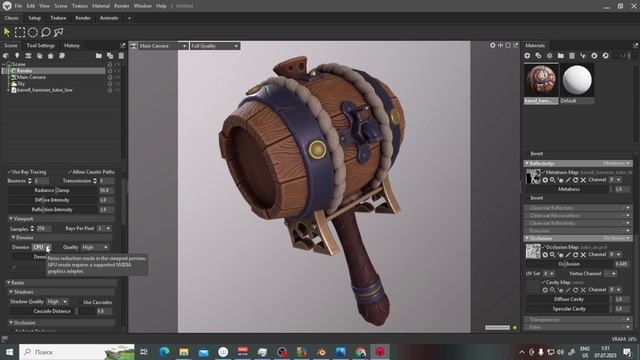Add a new light from Scene toolbar
This screenshot has height=360, width=640.
(17, 56)
